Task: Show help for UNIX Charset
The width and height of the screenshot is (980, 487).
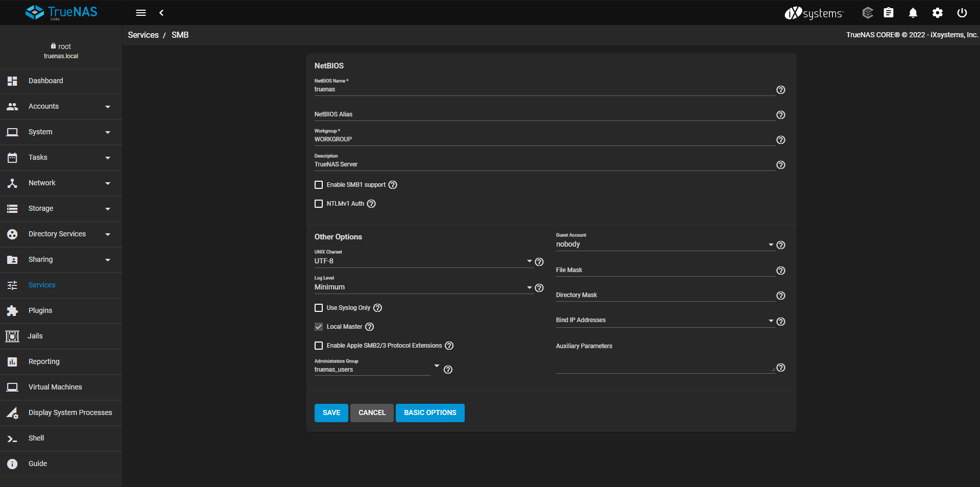Action: [x=539, y=262]
